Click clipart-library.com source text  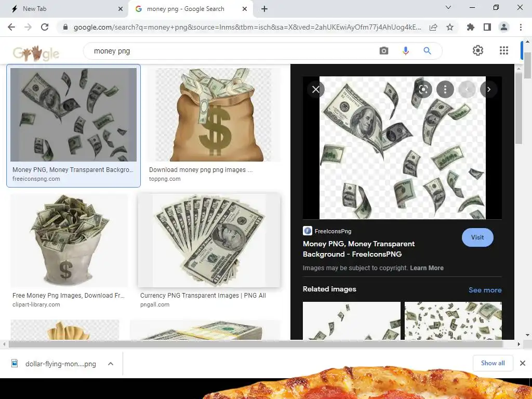tap(36, 304)
